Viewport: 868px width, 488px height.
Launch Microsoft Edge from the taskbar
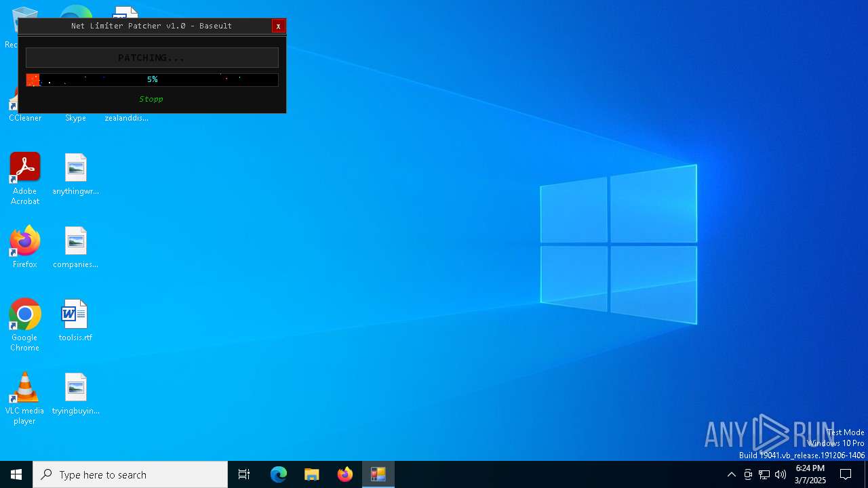click(279, 474)
